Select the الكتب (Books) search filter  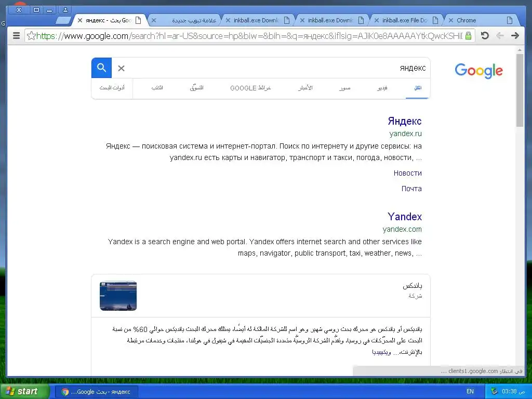[157, 88]
